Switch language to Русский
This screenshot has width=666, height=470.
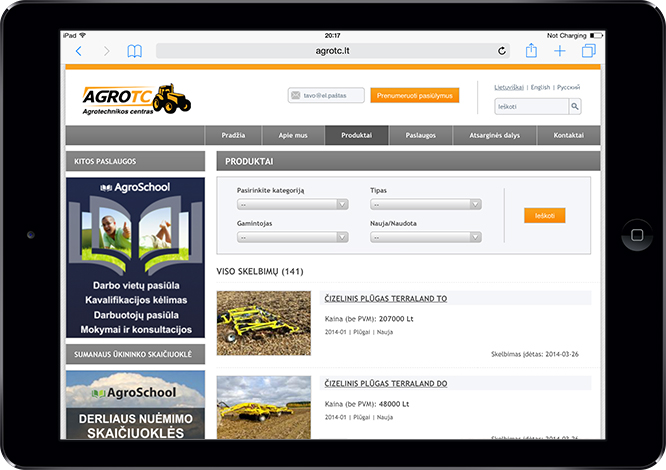[x=568, y=87]
